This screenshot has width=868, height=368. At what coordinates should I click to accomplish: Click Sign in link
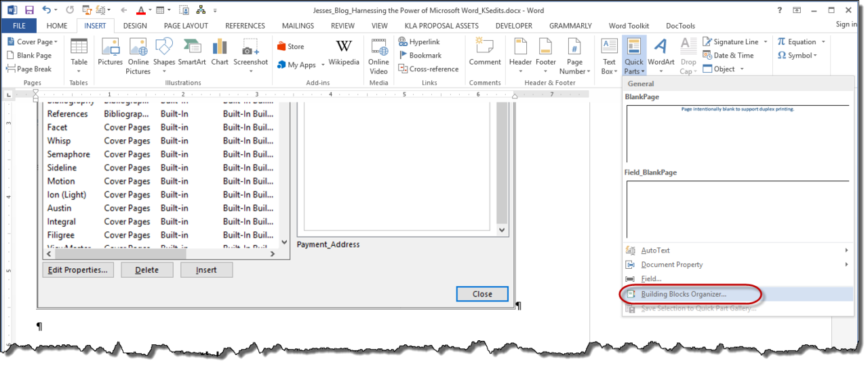coord(846,24)
